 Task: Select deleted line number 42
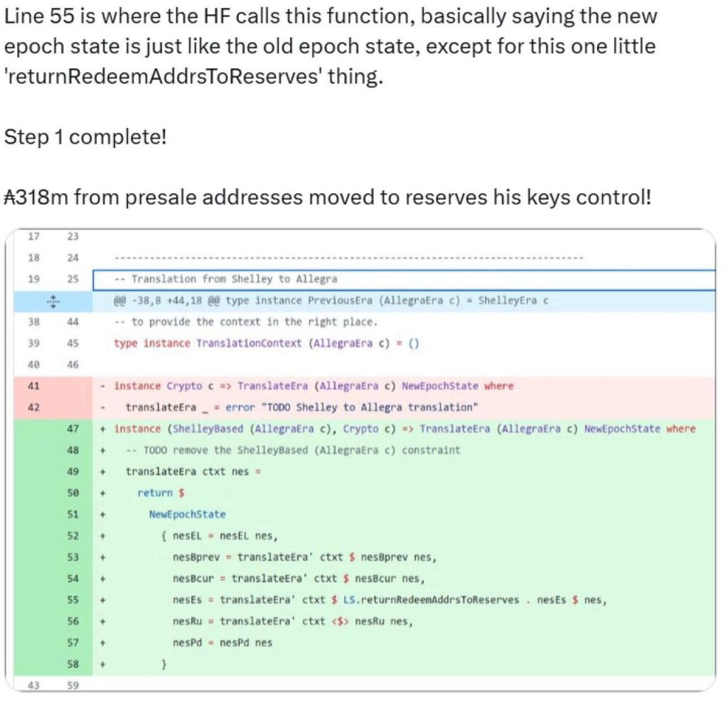pyautogui.click(x=33, y=407)
